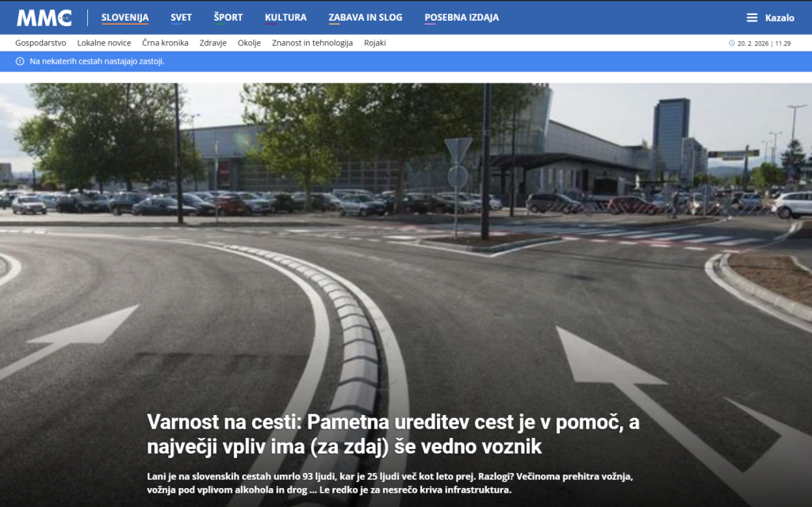Switch to the SVET section
The image size is (812, 507).
pos(181,15)
